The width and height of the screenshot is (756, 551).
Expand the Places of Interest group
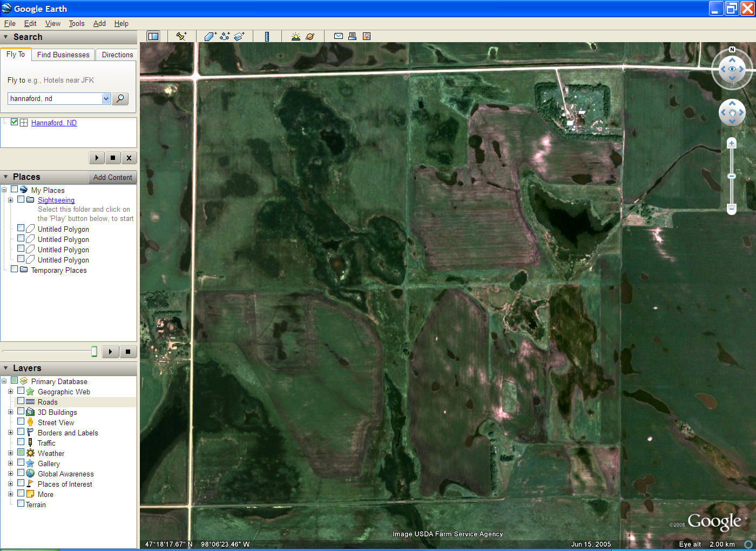(10, 483)
